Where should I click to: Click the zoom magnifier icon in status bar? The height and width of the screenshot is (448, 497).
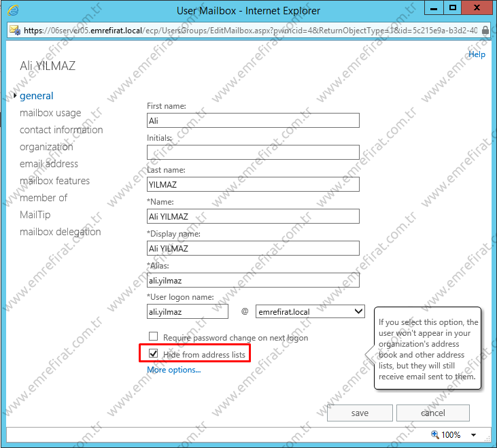[x=435, y=434]
